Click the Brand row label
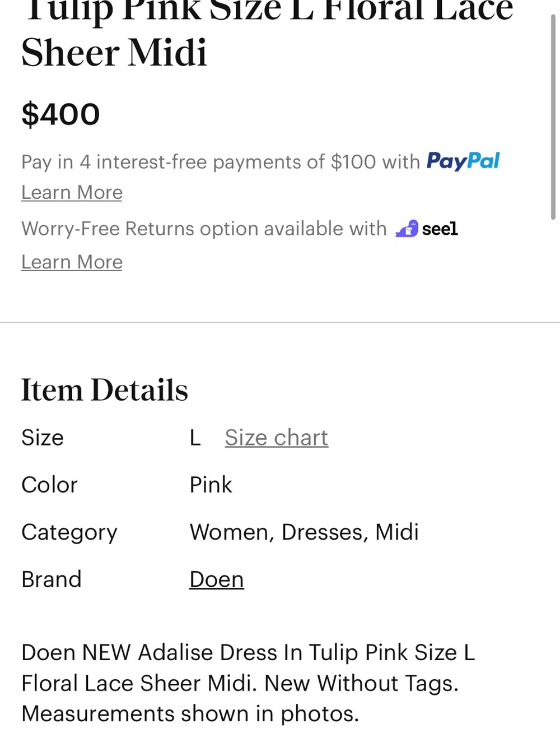The height and width of the screenshot is (747, 560). coord(52,579)
